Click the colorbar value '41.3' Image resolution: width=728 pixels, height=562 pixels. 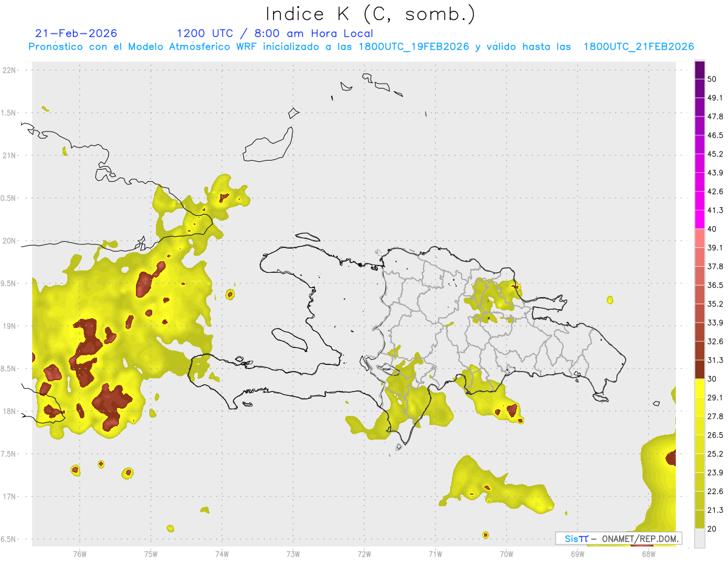pos(715,210)
